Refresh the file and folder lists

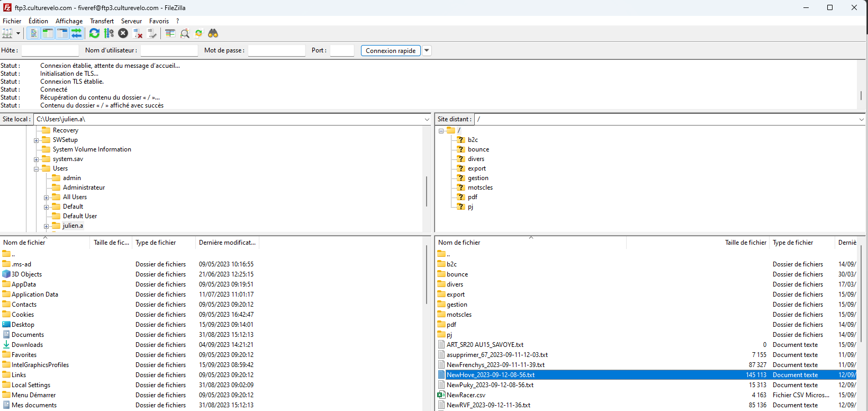pyautogui.click(x=94, y=33)
